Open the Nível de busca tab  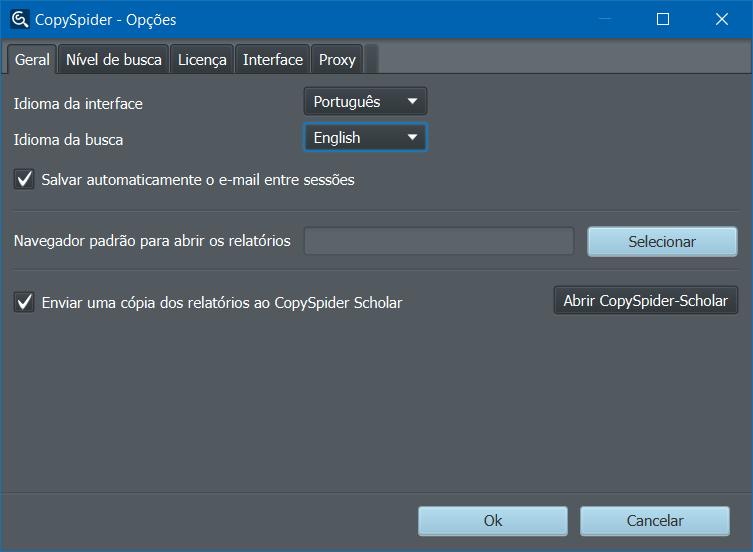click(x=114, y=60)
